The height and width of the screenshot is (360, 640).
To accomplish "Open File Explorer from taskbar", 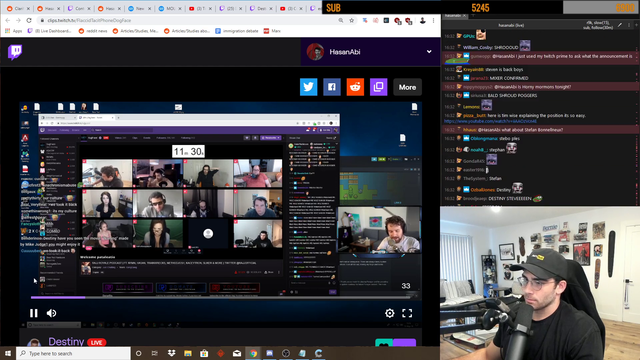I will click(x=188, y=353).
